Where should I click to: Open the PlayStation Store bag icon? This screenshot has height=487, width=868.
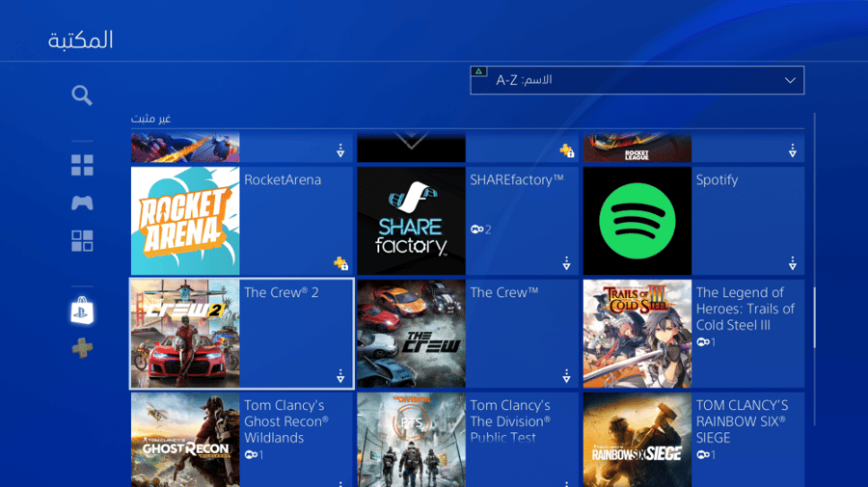[82, 311]
